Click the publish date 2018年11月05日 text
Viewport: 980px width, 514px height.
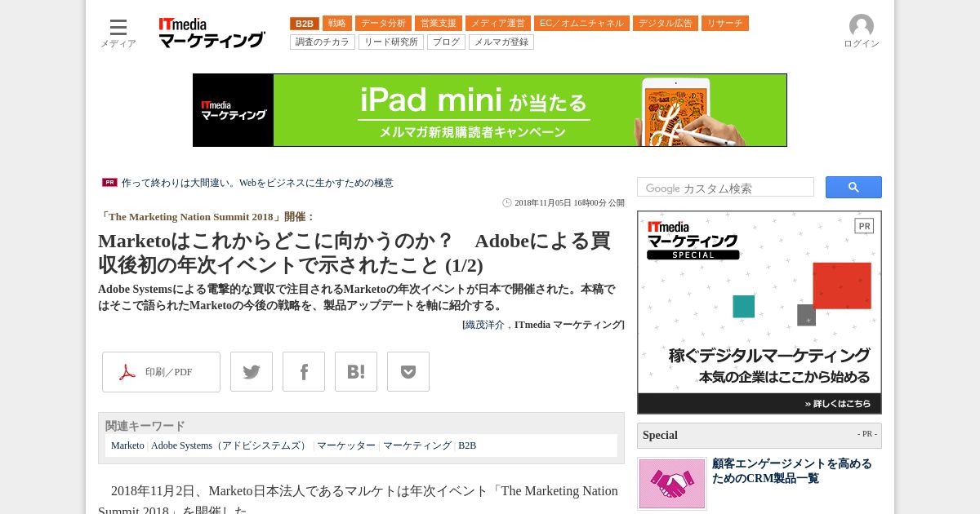click(569, 203)
